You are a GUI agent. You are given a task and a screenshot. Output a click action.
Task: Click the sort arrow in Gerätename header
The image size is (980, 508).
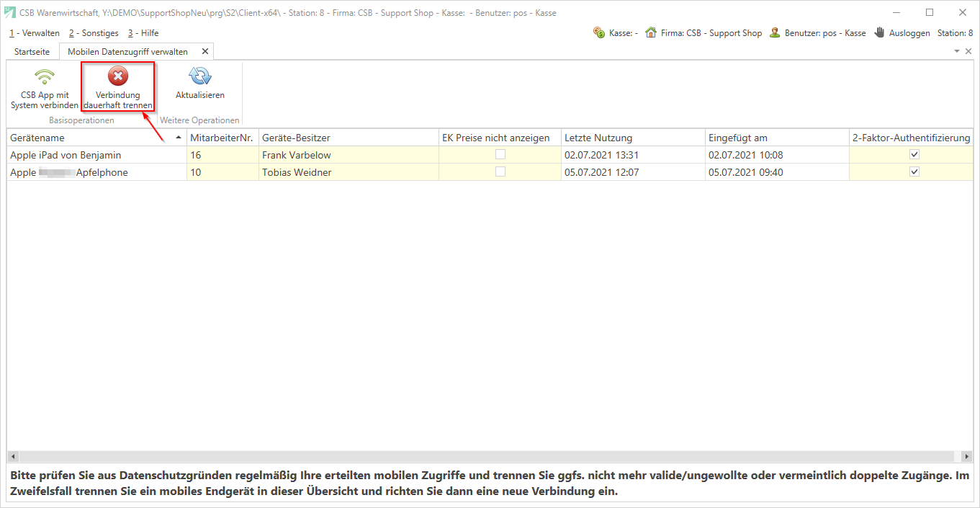pos(179,138)
